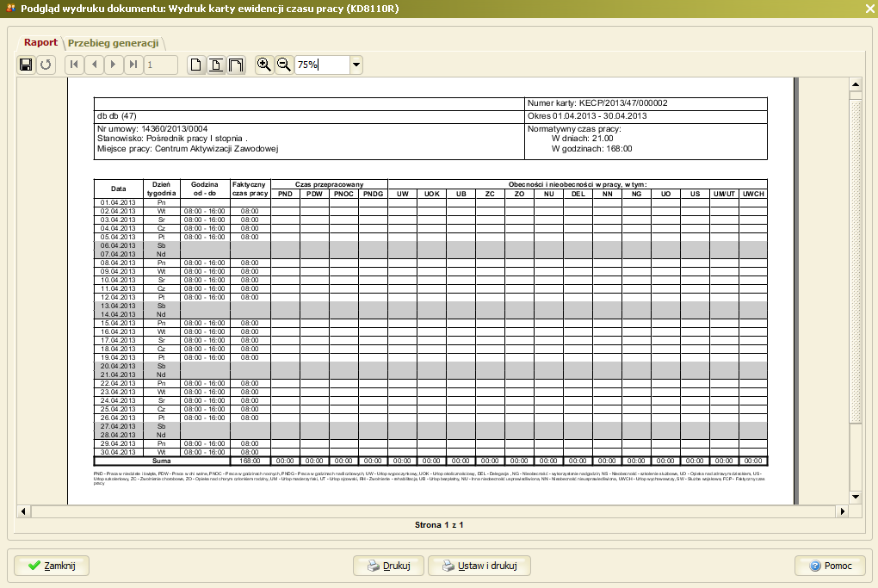Click the vertical scrollbar up arrow
The height and width of the screenshot is (588, 878).
click(855, 84)
